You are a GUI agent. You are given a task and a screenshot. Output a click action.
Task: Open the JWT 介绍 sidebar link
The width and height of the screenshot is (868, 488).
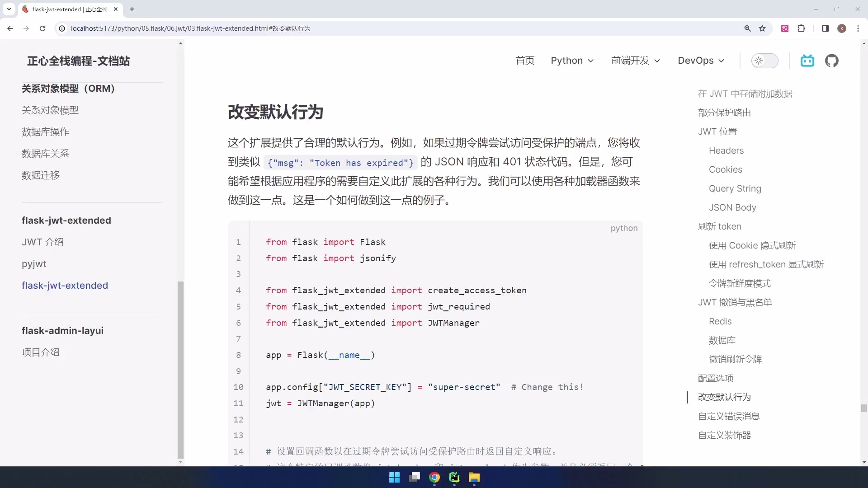43,242
